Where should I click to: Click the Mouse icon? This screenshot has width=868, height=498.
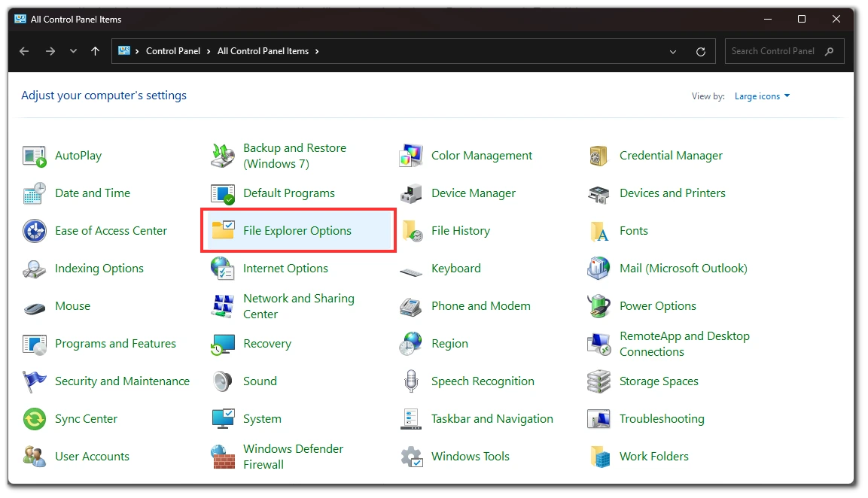click(x=35, y=308)
